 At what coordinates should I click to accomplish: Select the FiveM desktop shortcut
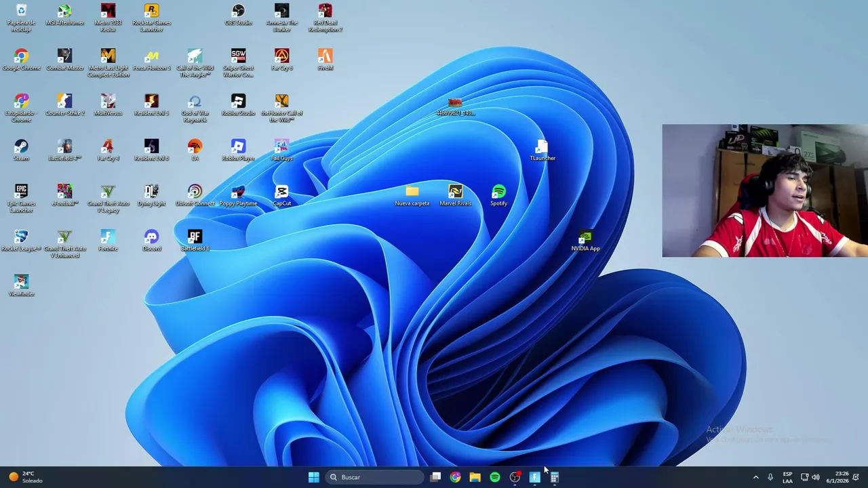[x=325, y=60]
